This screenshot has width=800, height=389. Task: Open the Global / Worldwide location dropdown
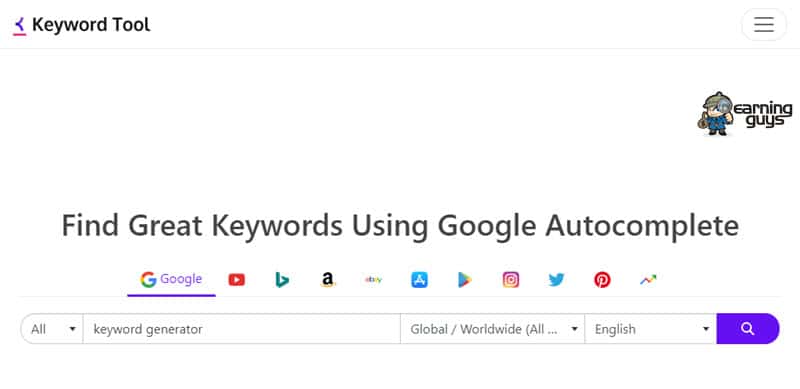(492, 329)
